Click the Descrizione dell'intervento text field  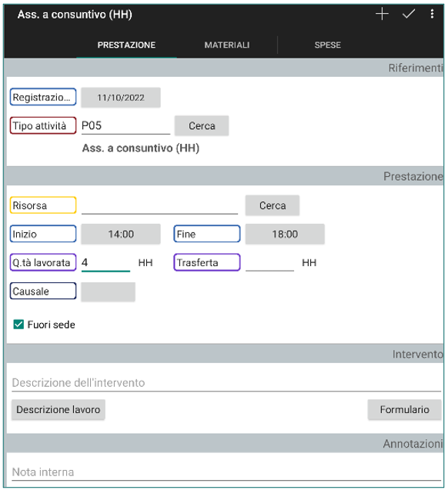click(x=226, y=383)
